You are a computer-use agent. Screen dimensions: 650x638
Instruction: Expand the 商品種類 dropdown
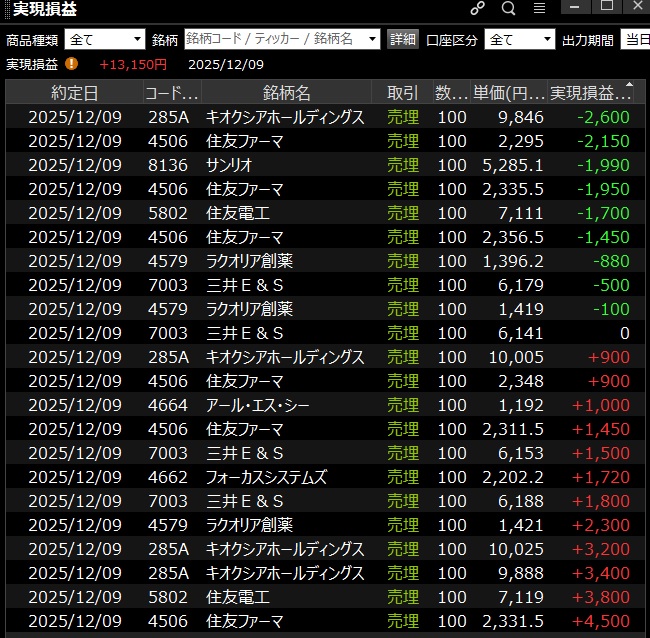(x=105, y=40)
